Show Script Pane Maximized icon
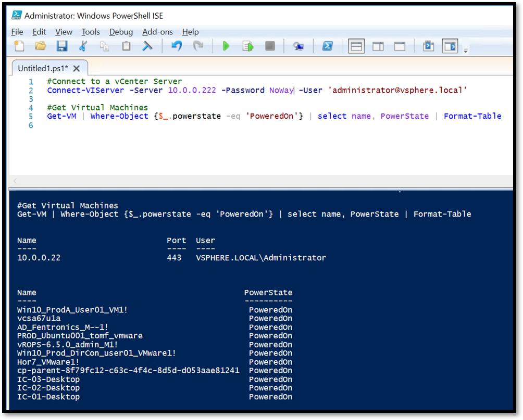Viewport: 523px width, 420px height. [x=400, y=46]
